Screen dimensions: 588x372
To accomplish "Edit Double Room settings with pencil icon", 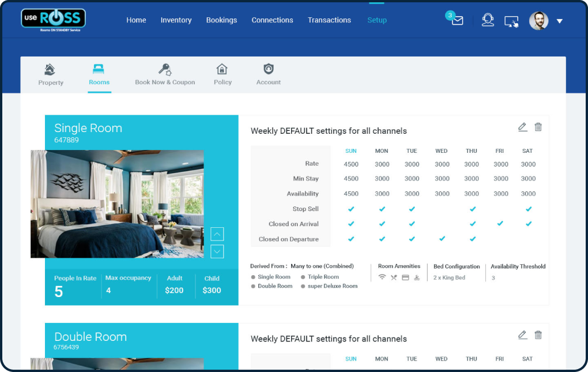I will [x=522, y=335].
